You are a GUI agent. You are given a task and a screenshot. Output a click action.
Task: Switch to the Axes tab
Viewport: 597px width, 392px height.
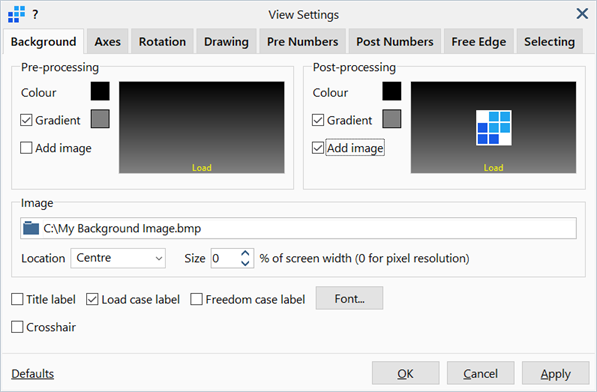point(108,41)
